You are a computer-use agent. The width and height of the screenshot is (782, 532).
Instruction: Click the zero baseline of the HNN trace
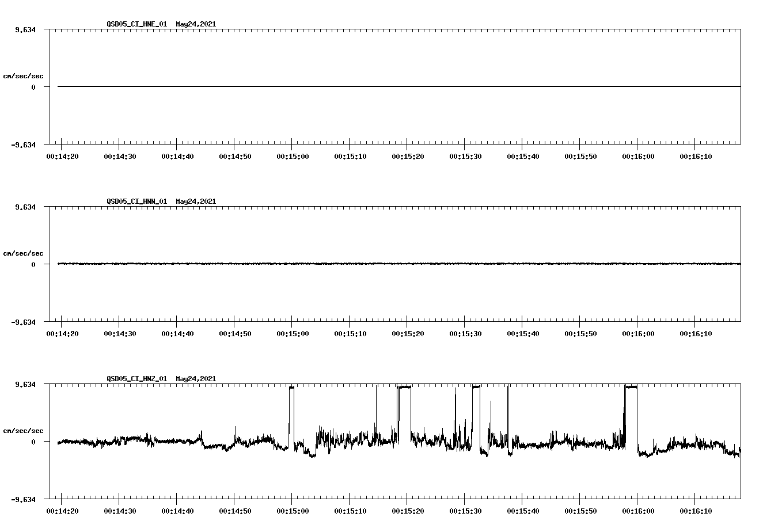point(346,264)
